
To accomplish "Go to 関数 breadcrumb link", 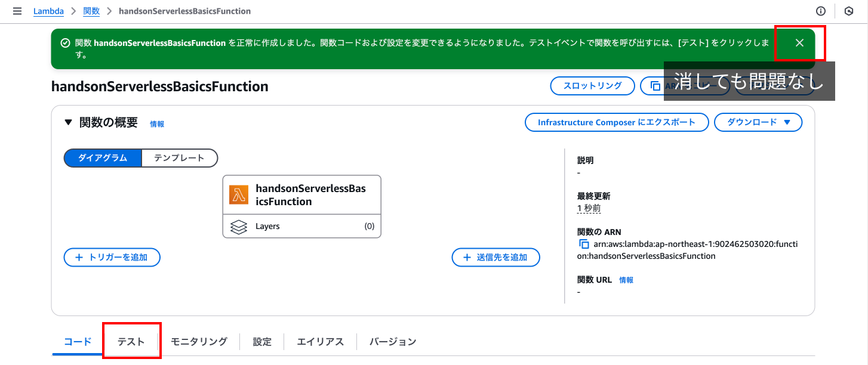I will (x=91, y=11).
